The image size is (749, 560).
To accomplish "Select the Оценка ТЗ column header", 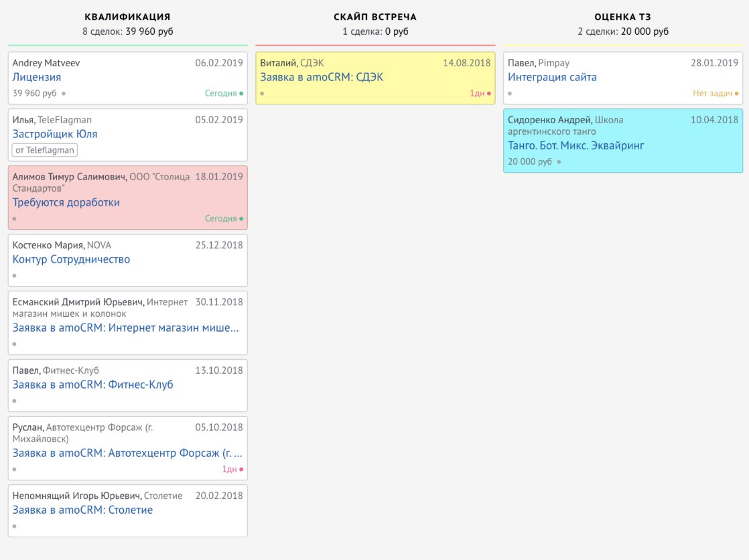I will point(622,17).
